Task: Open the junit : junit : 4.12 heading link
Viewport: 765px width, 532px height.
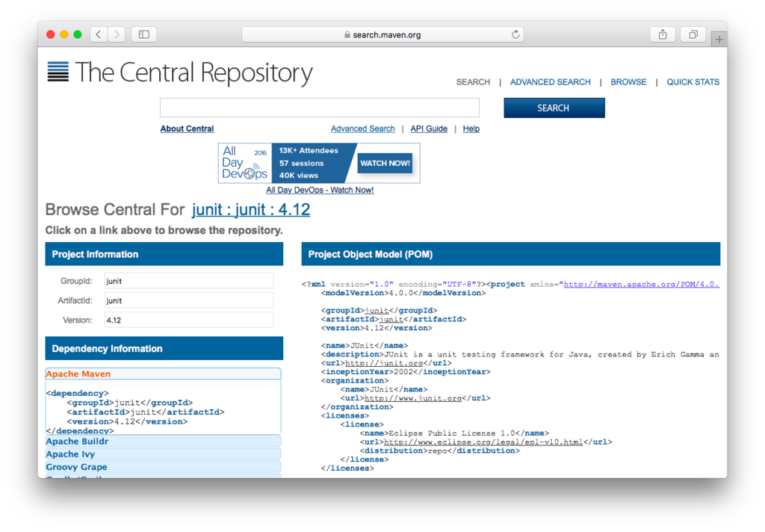Action: (251, 209)
